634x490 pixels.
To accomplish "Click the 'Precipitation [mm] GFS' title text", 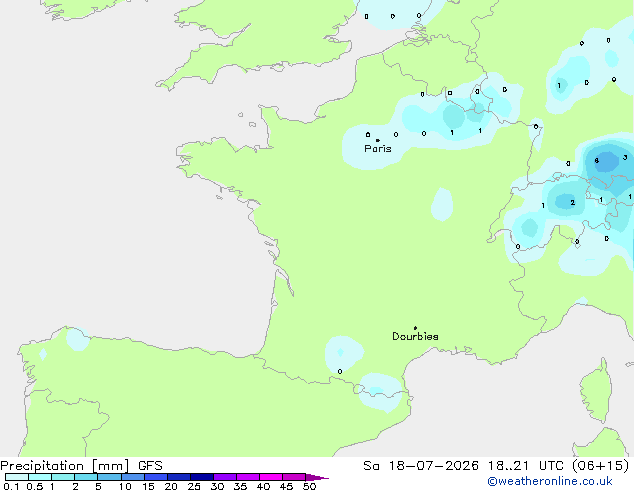I will pyautogui.click(x=81, y=466).
